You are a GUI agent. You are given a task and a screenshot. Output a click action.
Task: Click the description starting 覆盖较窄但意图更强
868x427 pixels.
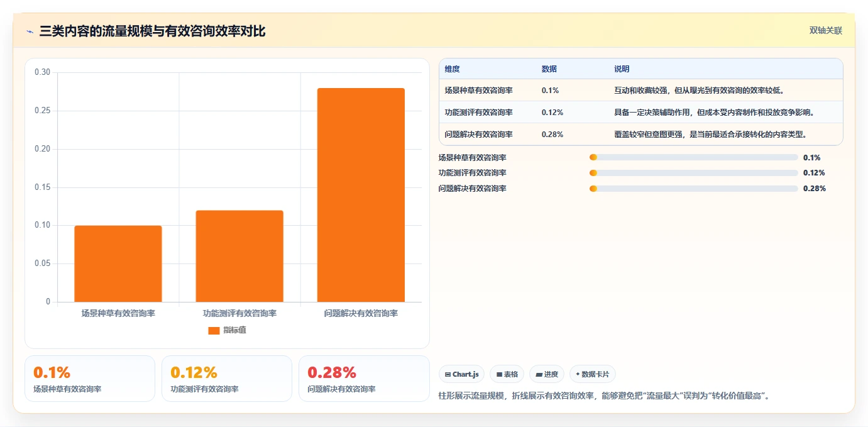tap(710, 135)
